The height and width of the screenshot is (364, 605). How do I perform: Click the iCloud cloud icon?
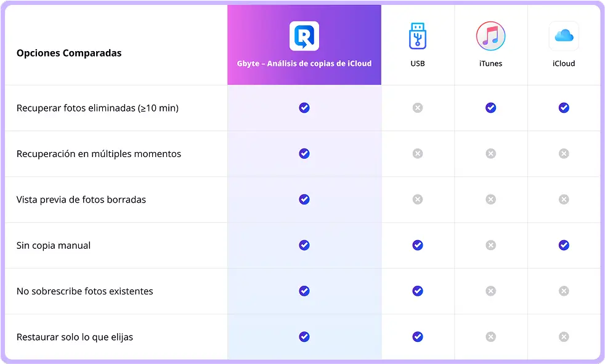[x=564, y=36]
